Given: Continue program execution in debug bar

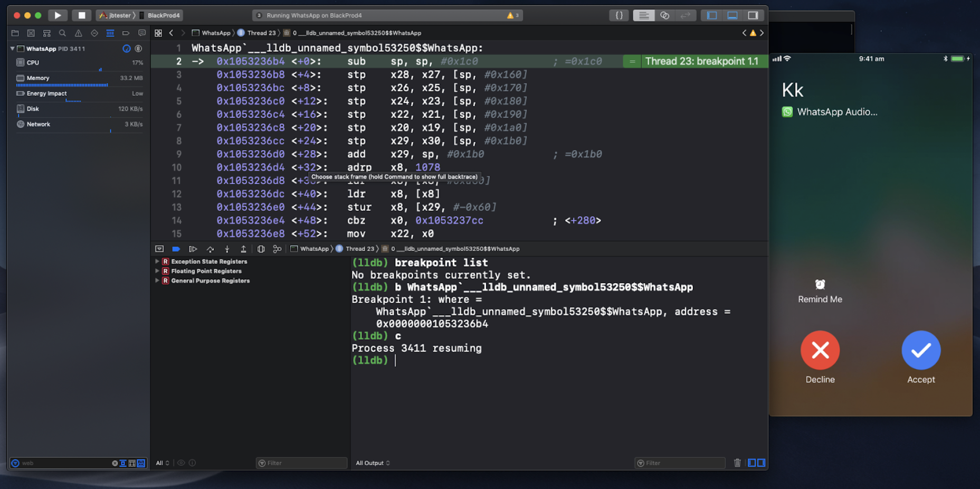Looking at the screenshot, I should (x=193, y=249).
